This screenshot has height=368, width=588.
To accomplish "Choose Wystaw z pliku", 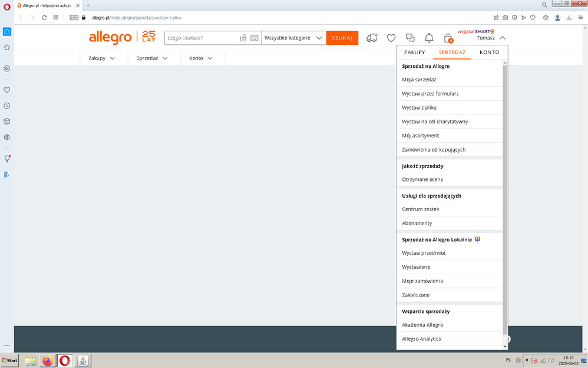I will 450,107.
